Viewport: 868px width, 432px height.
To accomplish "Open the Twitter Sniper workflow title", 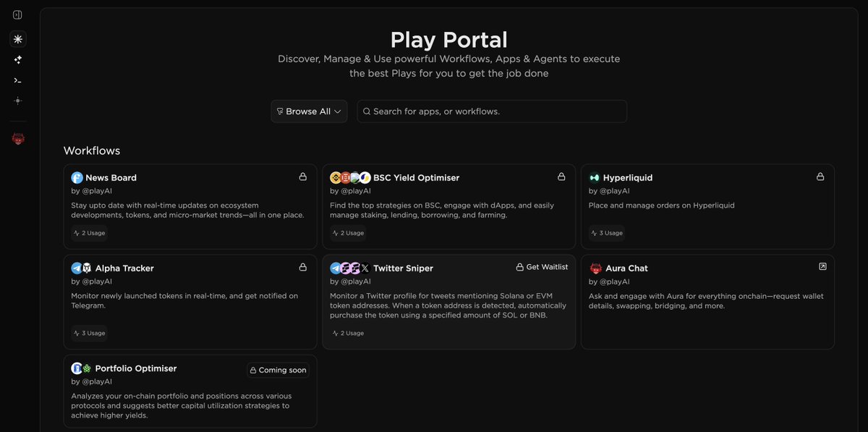I will [x=403, y=268].
